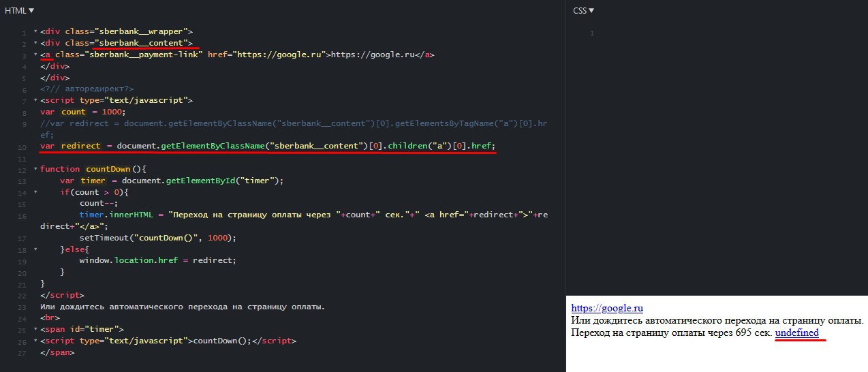
Task: Fold the countDown() script tag on line 26
Action: point(35,341)
